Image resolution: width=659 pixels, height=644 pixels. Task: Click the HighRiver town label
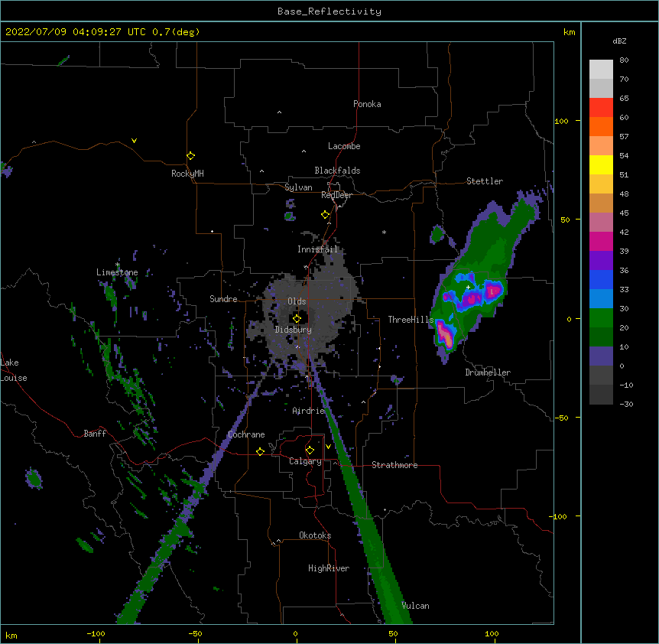[x=329, y=568]
